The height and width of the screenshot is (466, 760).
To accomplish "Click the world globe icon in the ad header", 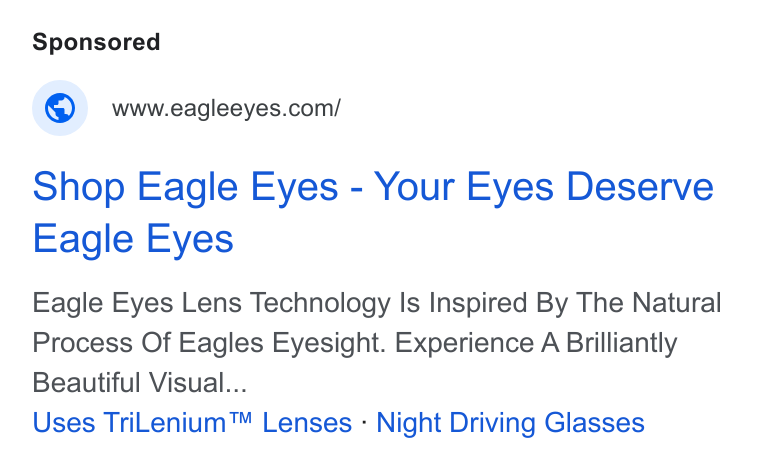I will coord(60,108).
